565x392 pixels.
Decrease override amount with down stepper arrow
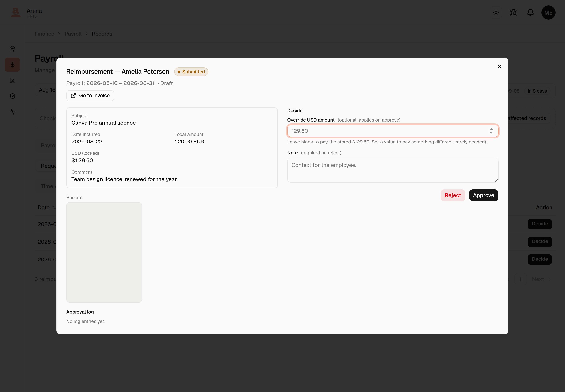[491, 133]
